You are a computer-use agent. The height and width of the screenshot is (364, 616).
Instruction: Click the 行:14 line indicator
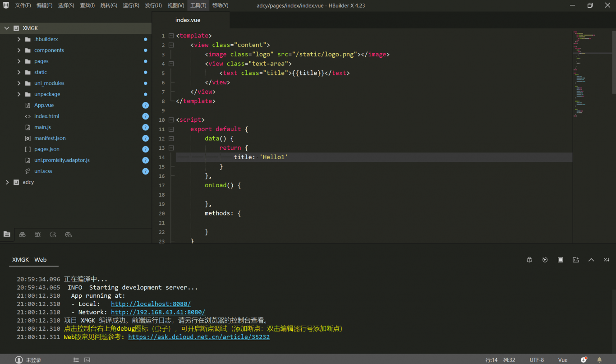(492, 360)
